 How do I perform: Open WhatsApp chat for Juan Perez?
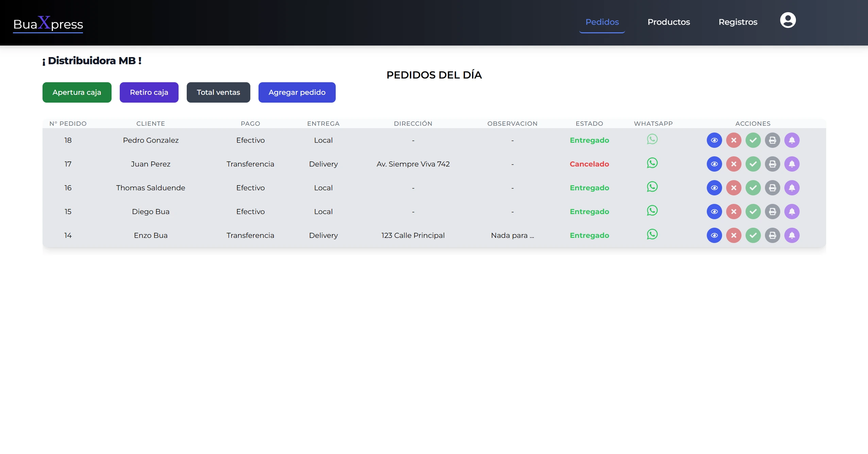[x=652, y=163]
